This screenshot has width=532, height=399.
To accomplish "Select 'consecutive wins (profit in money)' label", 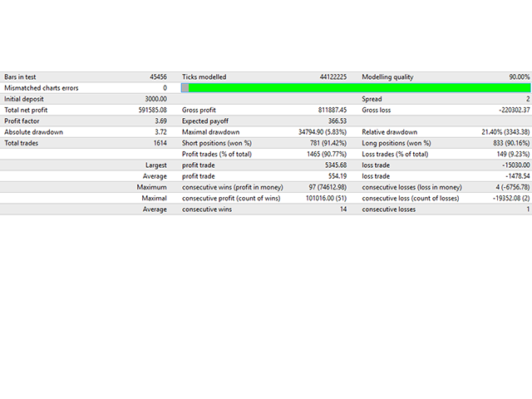I will (x=233, y=187).
